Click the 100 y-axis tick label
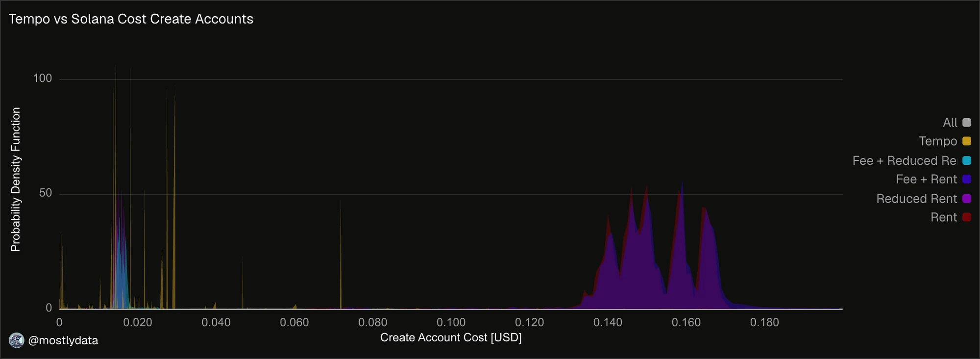The height and width of the screenshot is (359, 980). click(42, 78)
